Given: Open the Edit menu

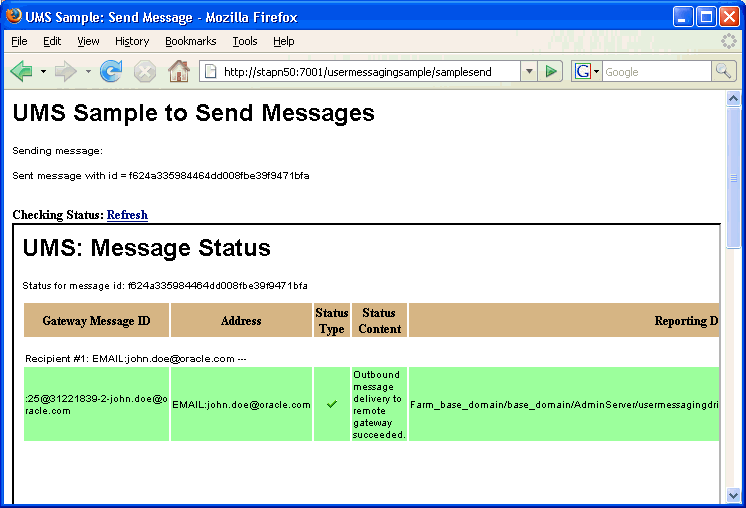Looking at the screenshot, I should (52, 41).
